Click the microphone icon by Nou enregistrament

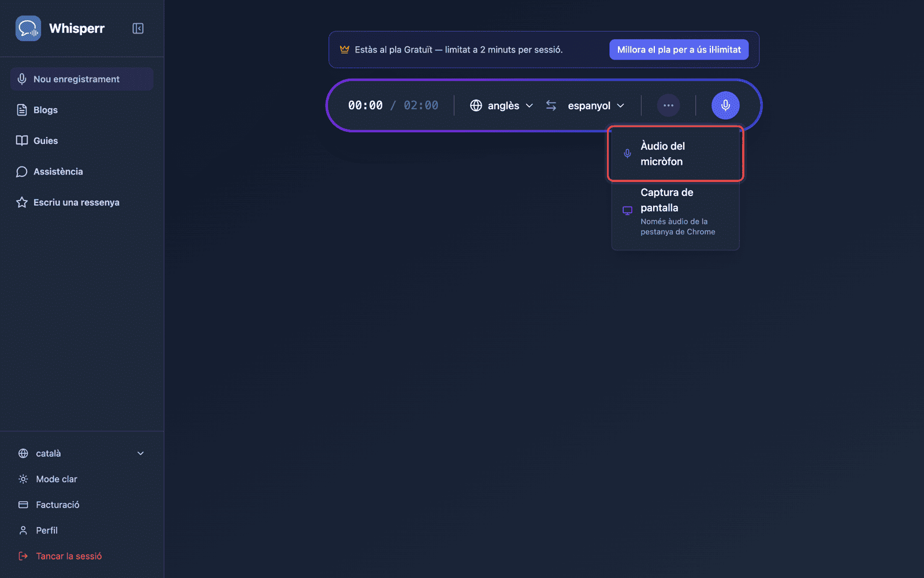click(22, 79)
